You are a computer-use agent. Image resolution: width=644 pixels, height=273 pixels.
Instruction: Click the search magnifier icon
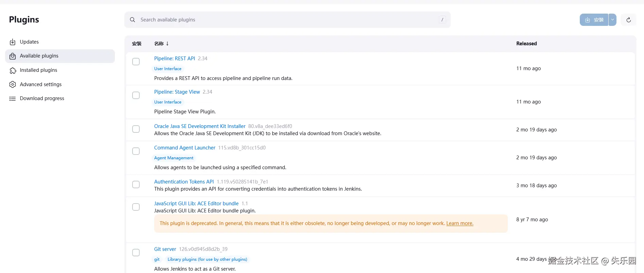[x=133, y=20]
